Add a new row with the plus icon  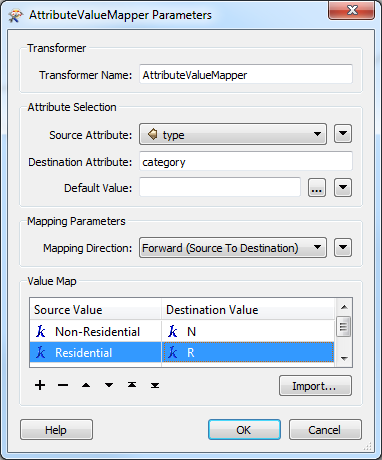(x=40, y=385)
